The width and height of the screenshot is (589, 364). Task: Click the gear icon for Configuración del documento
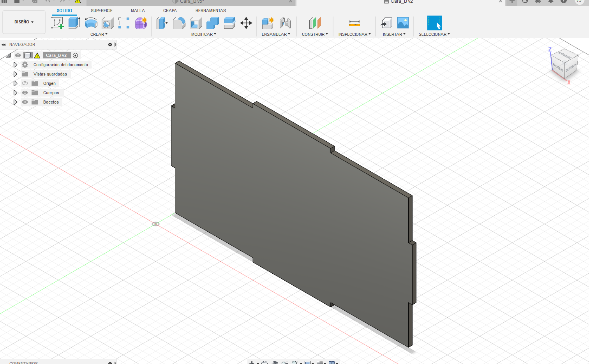(x=25, y=65)
